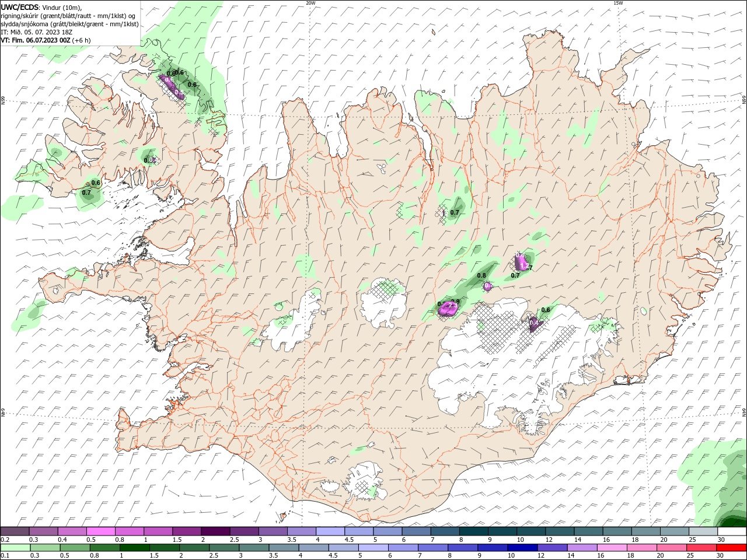Pick the pure red 30 mm rain swatch

click(x=731, y=548)
